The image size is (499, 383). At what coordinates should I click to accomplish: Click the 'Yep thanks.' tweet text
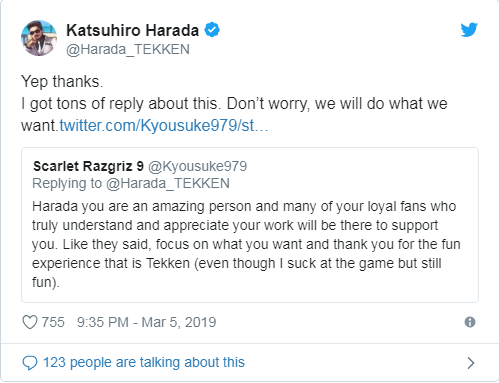[x=62, y=82]
